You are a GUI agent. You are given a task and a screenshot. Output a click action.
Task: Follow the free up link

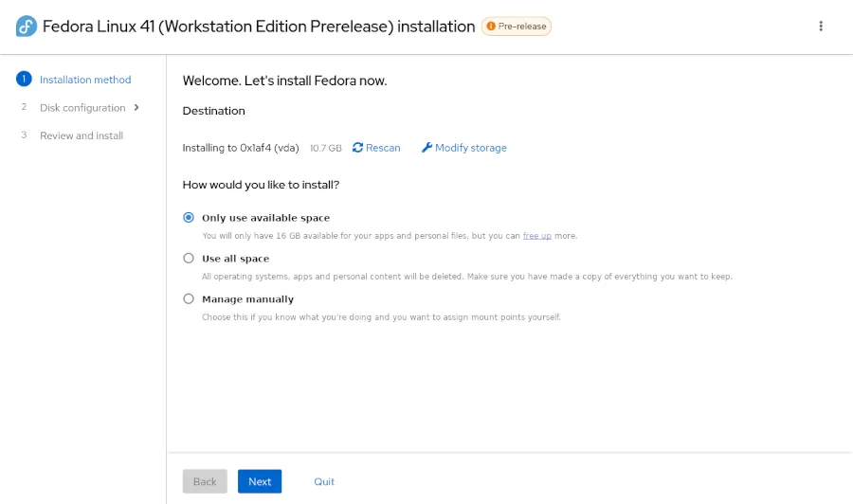537,236
